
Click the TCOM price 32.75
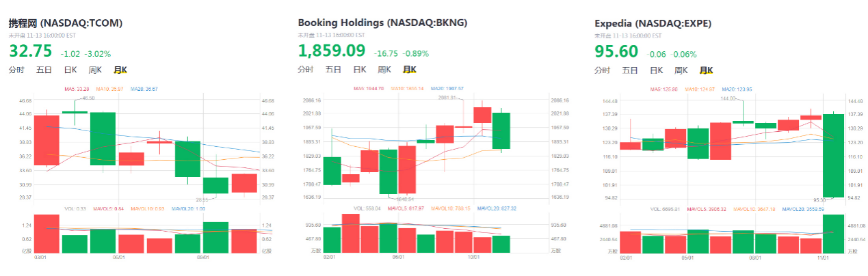pyautogui.click(x=30, y=51)
